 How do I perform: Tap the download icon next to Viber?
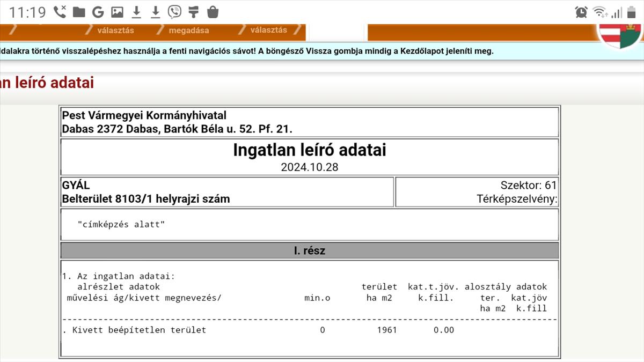tap(156, 12)
